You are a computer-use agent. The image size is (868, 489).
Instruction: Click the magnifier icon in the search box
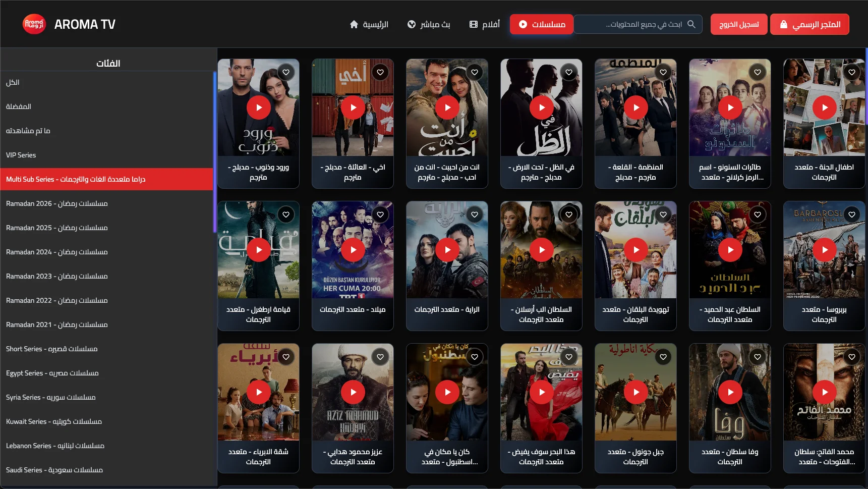click(x=691, y=24)
